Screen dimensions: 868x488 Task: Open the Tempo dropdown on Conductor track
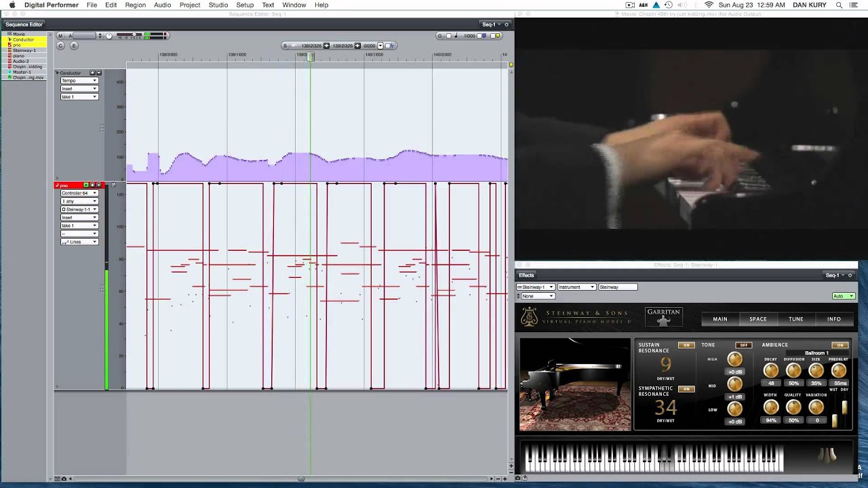(x=79, y=81)
